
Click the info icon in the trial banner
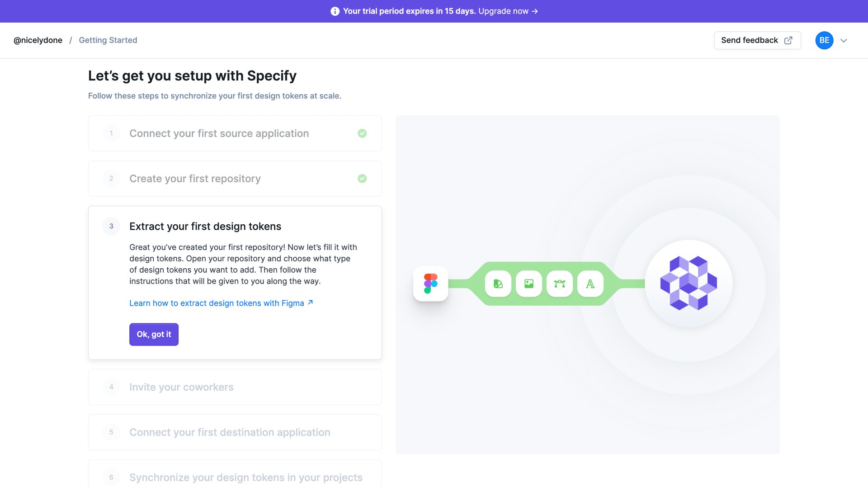point(335,11)
